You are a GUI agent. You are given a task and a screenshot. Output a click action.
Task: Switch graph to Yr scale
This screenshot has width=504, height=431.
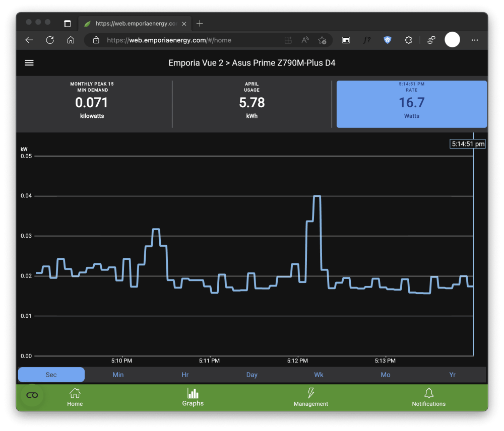452,375
